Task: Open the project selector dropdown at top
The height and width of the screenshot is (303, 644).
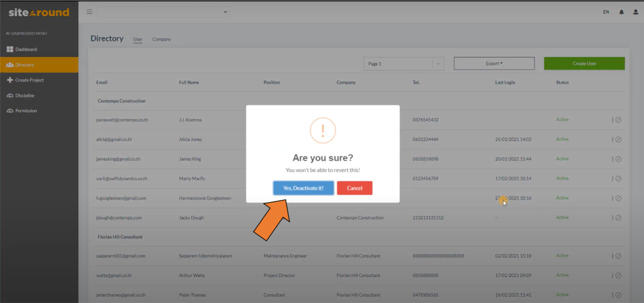Action: point(163,12)
